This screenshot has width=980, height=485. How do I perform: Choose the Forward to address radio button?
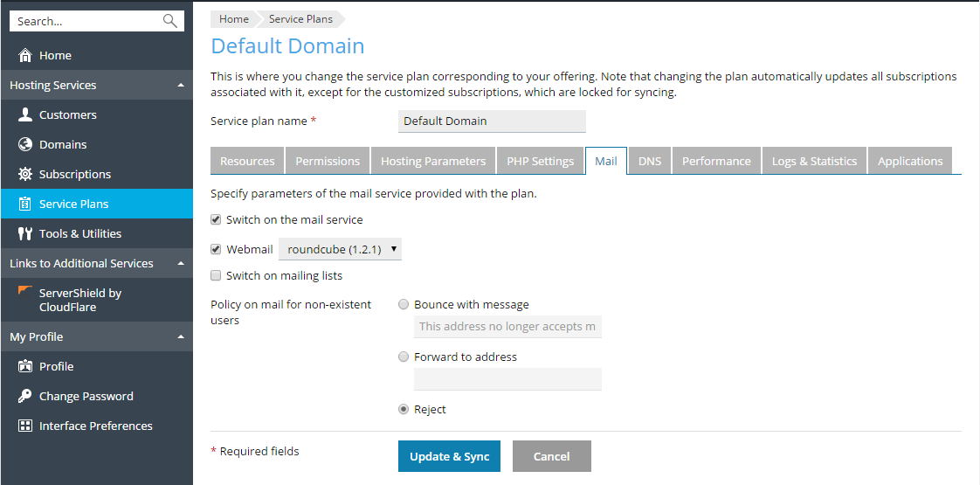(403, 357)
